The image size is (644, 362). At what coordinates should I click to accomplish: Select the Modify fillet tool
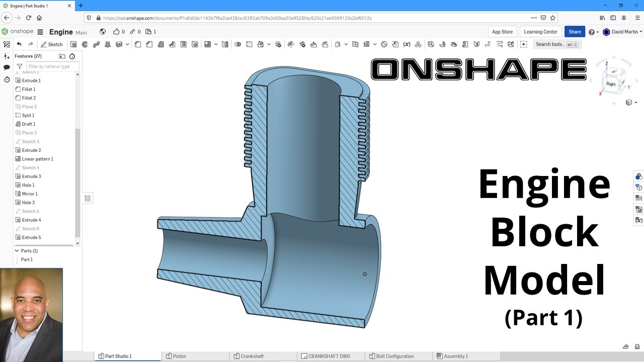[291, 44]
